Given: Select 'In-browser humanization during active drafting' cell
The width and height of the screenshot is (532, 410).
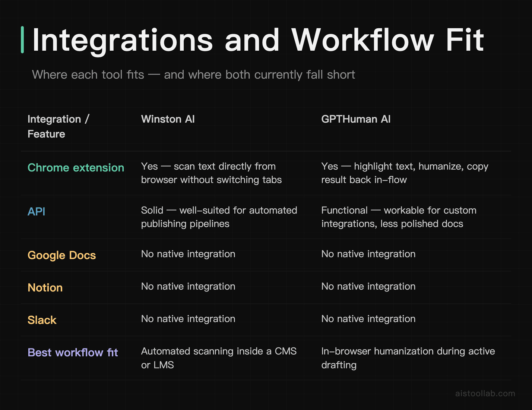Looking at the screenshot, I should 408,358.
